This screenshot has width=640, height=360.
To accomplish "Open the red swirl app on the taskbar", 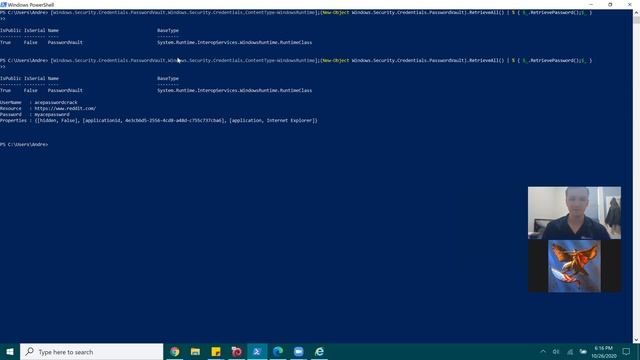I will pyautogui.click(x=236, y=351).
